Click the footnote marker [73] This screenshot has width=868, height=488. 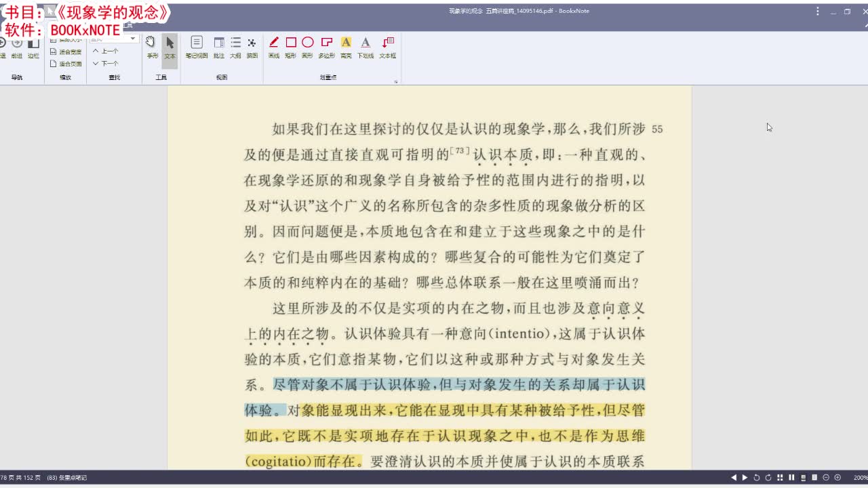click(x=460, y=151)
